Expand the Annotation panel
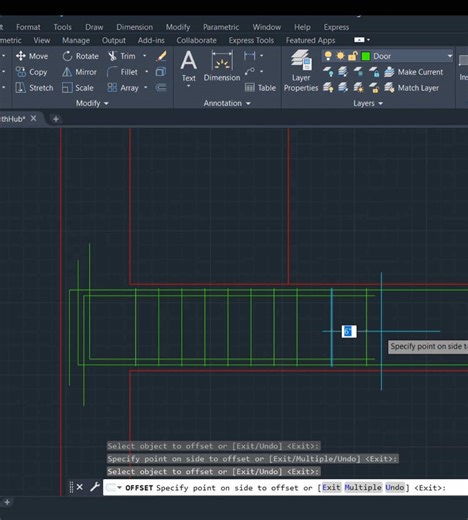Image resolution: width=468 pixels, height=520 pixels. 227,103
